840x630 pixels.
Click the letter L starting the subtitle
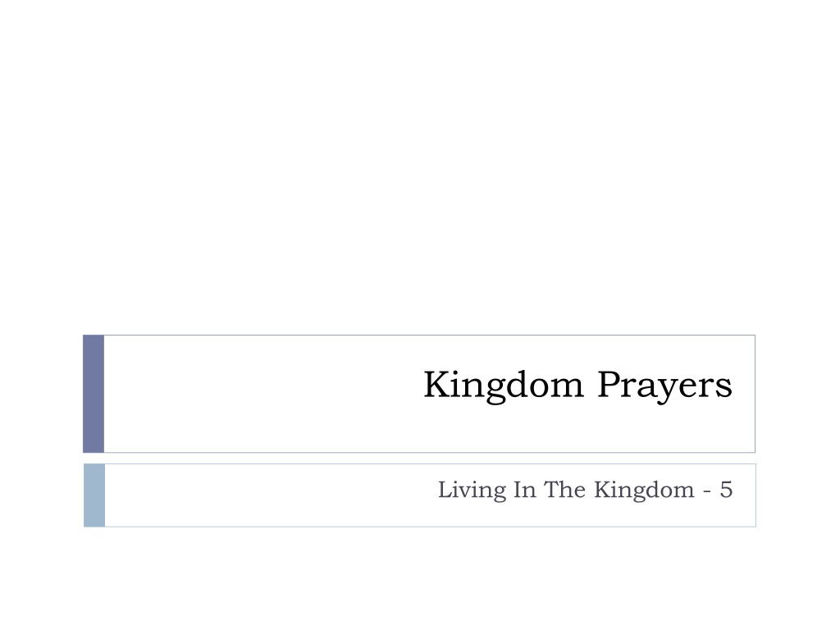click(x=445, y=490)
